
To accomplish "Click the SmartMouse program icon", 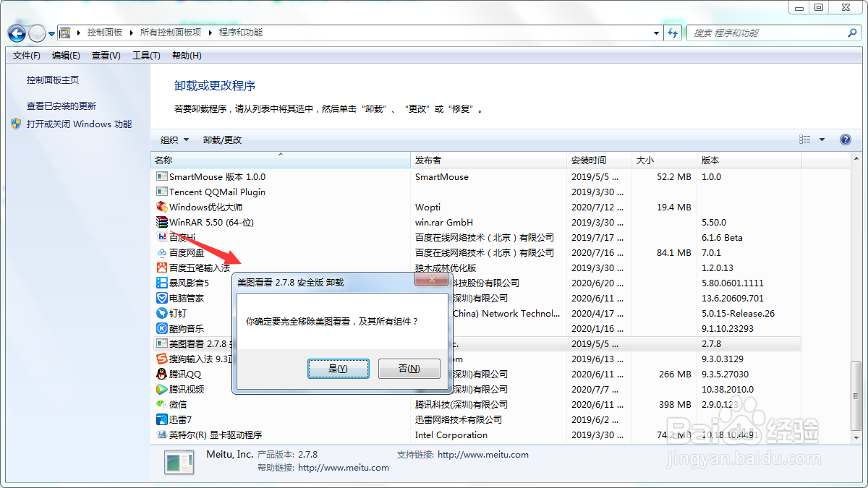I will 162,176.
